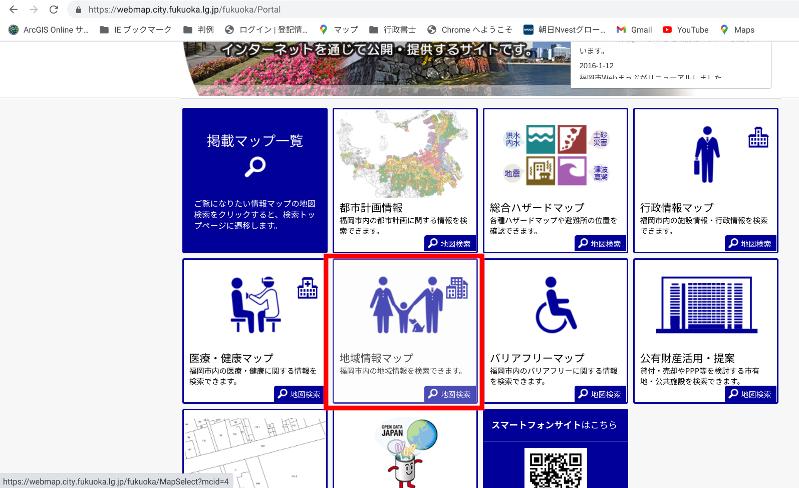
Task: Open the YouTube bookmark
Action: [685, 30]
